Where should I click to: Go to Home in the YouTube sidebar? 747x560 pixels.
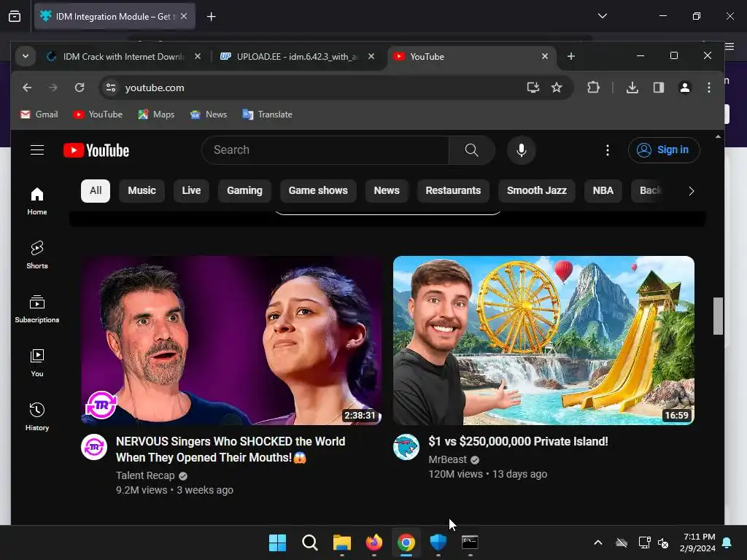[37, 201]
